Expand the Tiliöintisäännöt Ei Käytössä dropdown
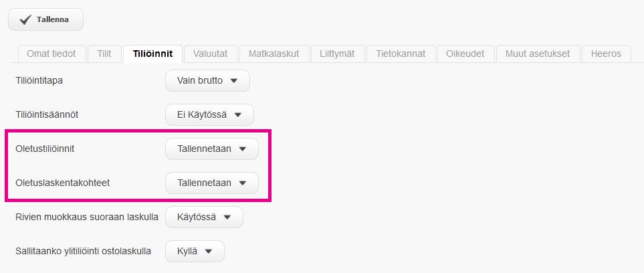This screenshot has width=644, height=273. coord(209,114)
